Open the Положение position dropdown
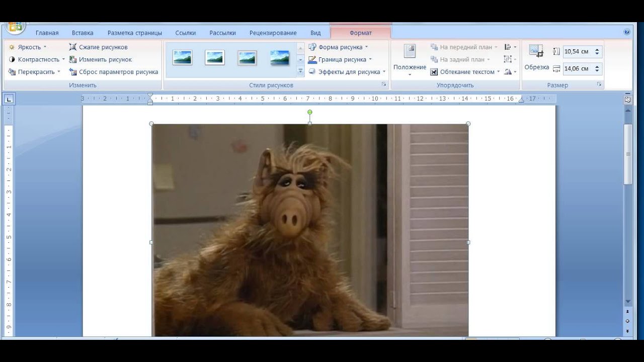The height and width of the screenshot is (362, 644). tap(410, 60)
